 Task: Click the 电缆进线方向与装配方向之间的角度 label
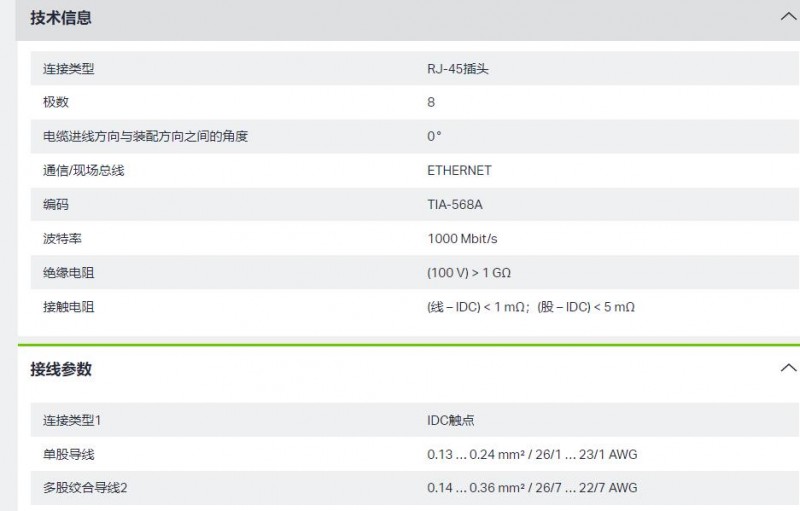pyautogui.click(x=145, y=136)
